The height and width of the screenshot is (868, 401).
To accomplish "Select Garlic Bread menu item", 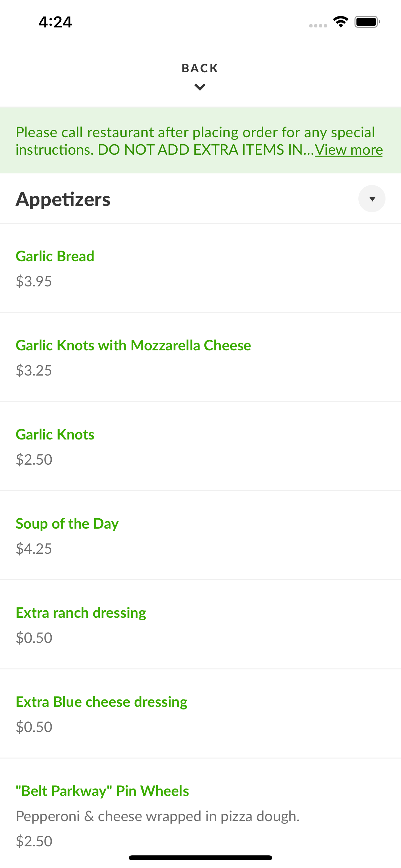I will (55, 256).
